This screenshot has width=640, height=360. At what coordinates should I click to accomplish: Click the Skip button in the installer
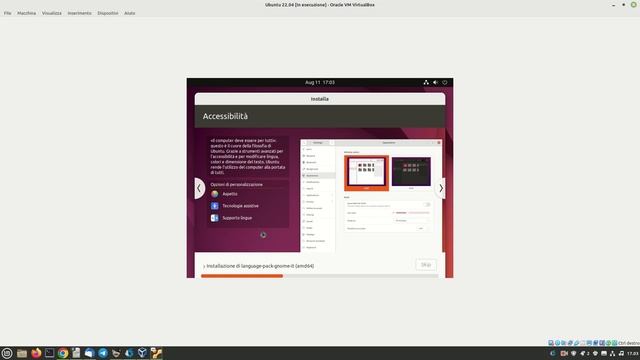pos(426,265)
